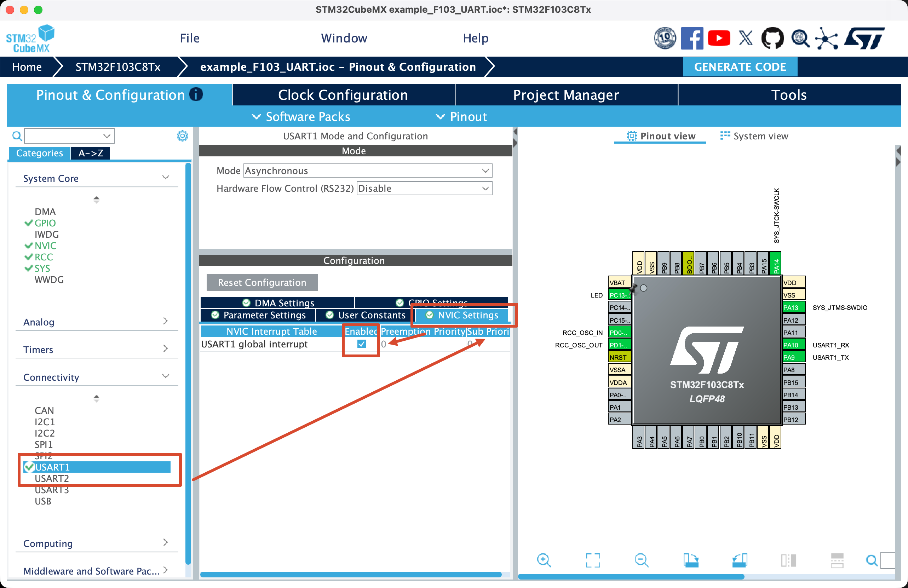
Task: Open the Hardware Flow Control dropdown
Action: coord(424,188)
